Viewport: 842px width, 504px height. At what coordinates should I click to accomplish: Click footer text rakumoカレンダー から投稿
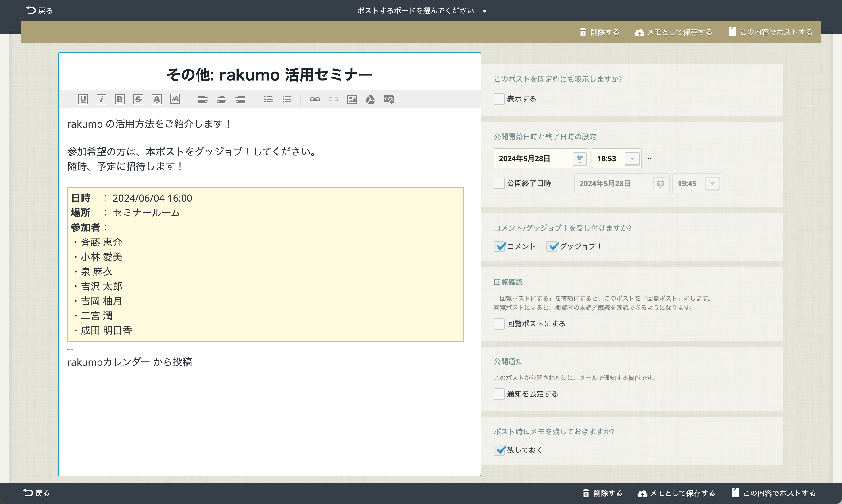(x=129, y=362)
